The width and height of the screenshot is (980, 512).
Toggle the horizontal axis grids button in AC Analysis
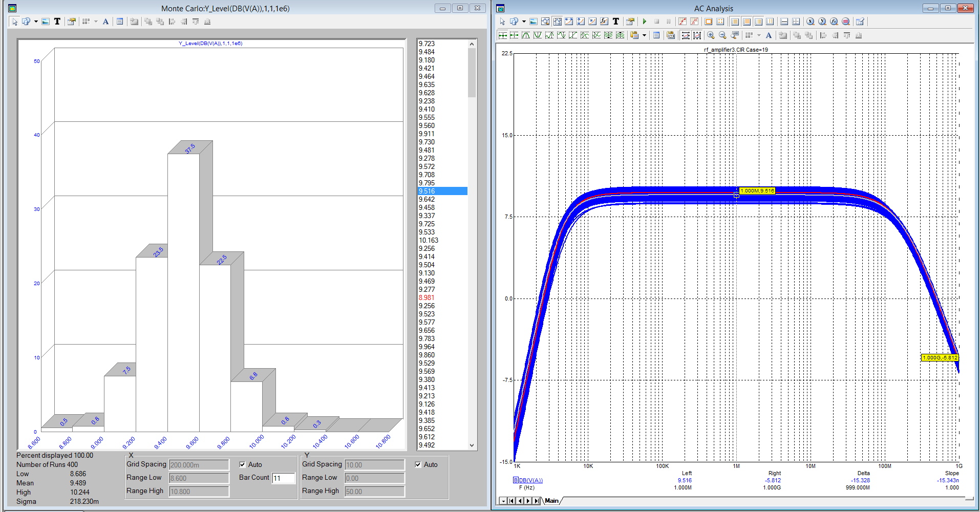pyautogui.click(x=735, y=22)
